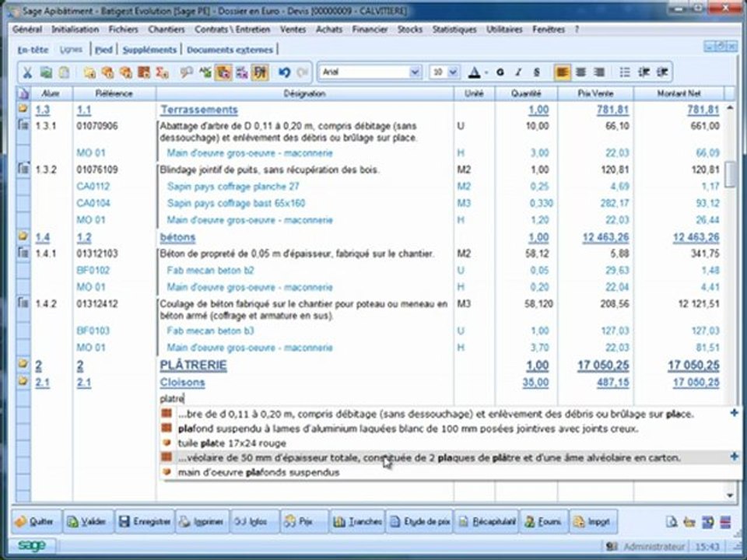Screen dimensions: 747x560
Task: Click the folder icon of PLÂTRERIE row
Action: pos(23,364)
